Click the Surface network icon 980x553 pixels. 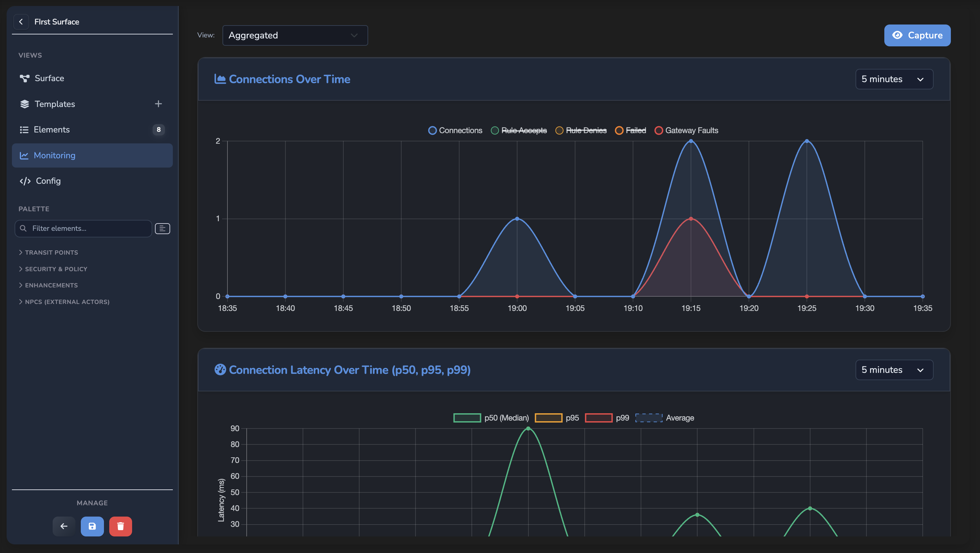pos(24,78)
